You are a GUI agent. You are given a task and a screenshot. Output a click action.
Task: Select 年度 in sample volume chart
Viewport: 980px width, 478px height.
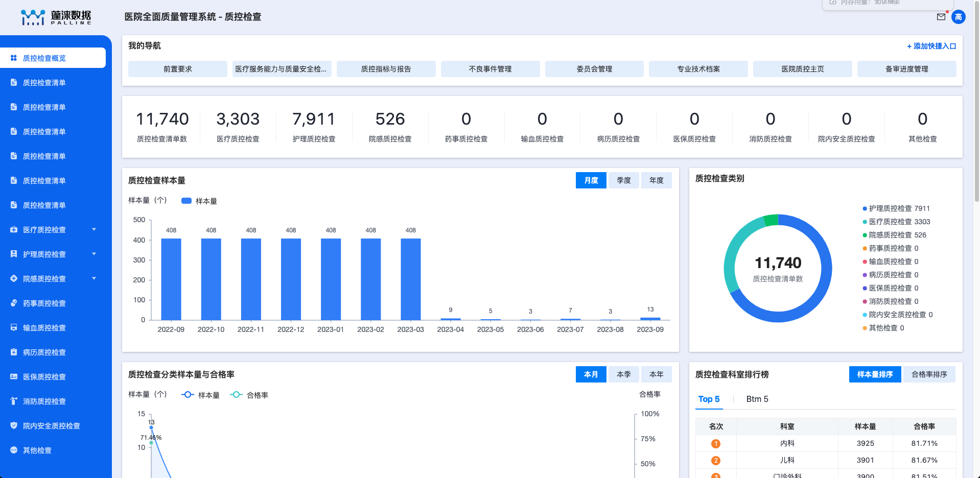(x=657, y=180)
